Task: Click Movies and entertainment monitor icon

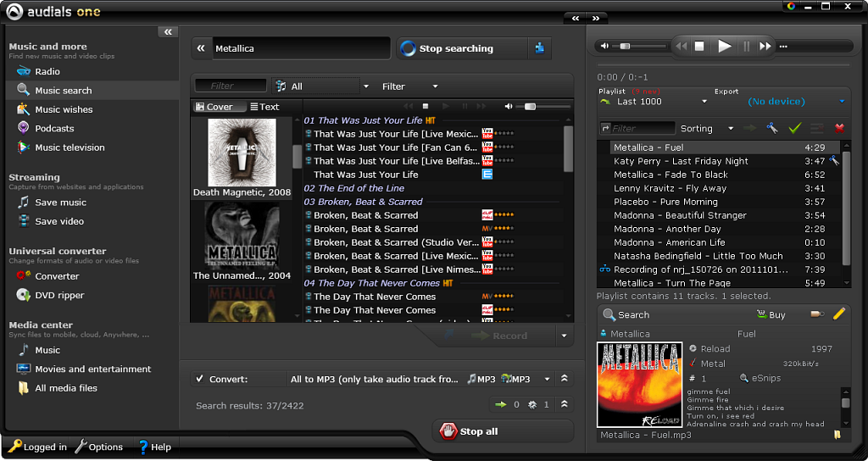Action: 23,369
